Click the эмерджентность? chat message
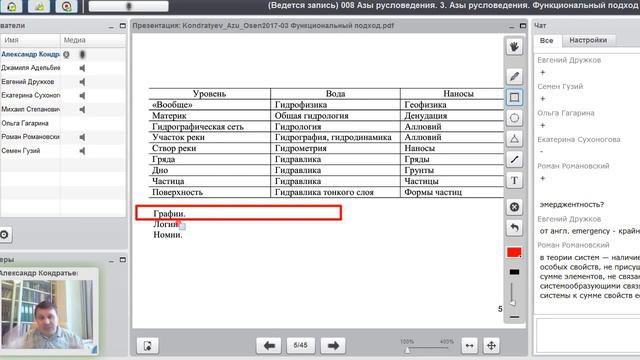 click(x=572, y=204)
